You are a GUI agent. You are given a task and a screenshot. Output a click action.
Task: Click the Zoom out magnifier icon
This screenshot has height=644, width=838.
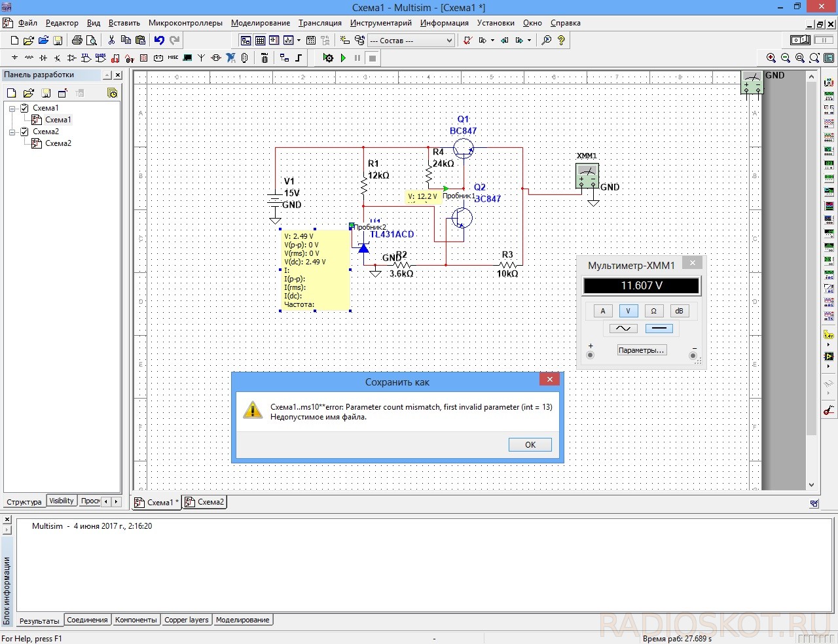(x=786, y=58)
